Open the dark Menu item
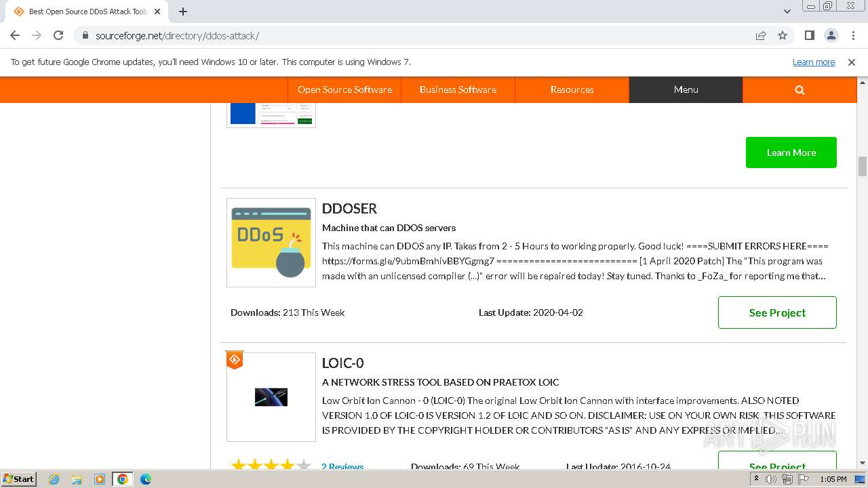This screenshot has width=868, height=488. click(686, 89)
